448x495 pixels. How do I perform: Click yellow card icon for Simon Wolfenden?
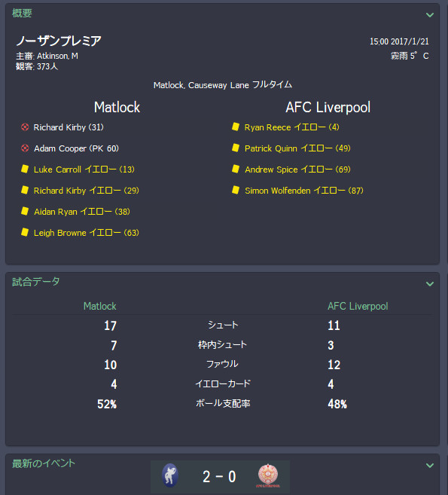236,190
